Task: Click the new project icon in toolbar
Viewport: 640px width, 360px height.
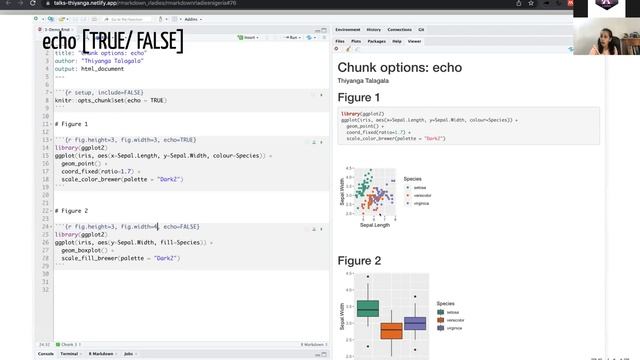Action: point(51,19)
